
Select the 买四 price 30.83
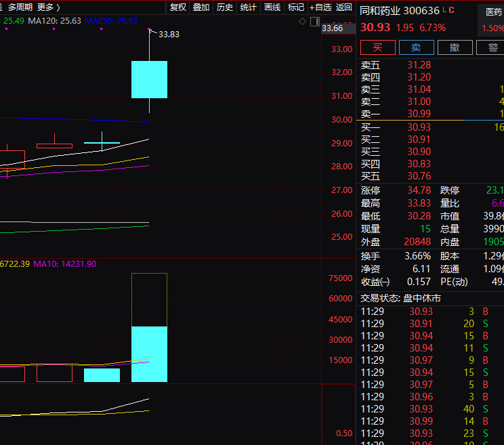419,164
